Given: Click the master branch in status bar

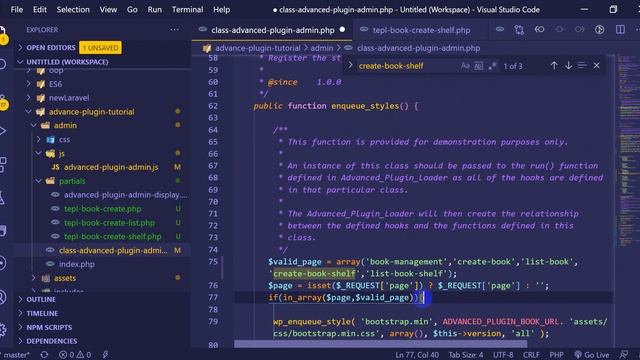Looking at the screenshot, I should click(x=15, y=355).
